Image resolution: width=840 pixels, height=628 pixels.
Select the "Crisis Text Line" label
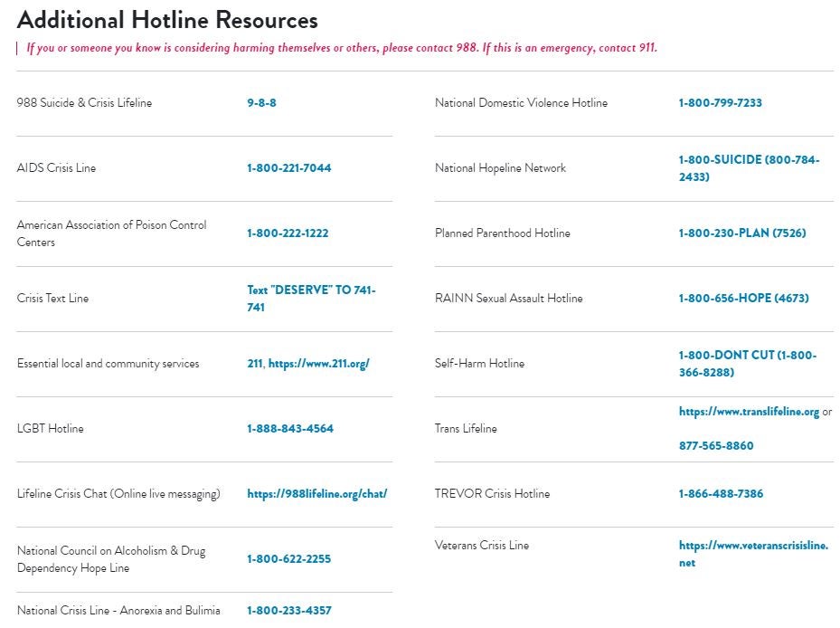52,299
